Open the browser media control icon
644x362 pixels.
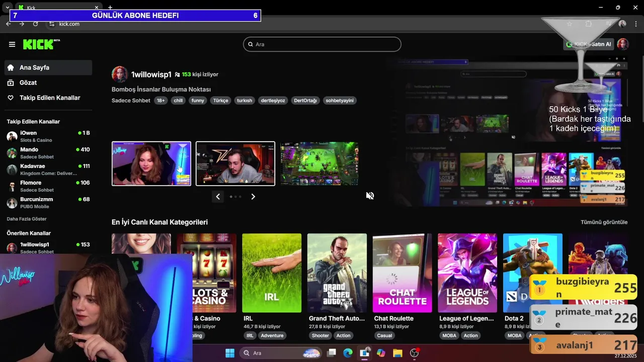click(x=608, y=24)
